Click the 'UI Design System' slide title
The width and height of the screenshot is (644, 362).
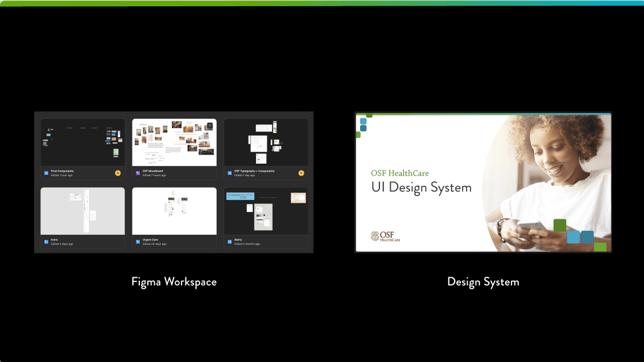point(422,188)
